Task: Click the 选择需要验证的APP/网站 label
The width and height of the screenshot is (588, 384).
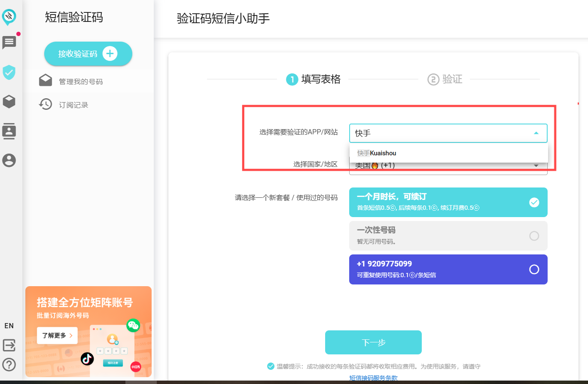Action: [x=299, y=132]
